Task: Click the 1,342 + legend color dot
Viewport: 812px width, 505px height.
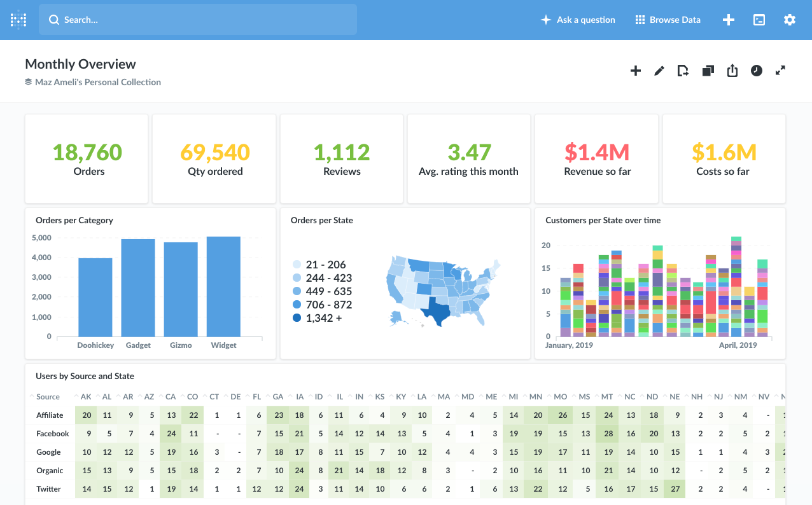Action: pos(297,318)
